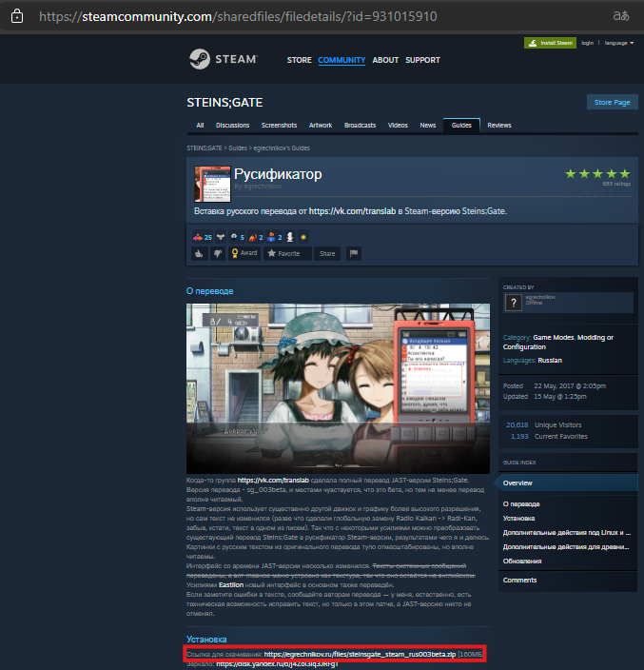Jump to Установка section in index
Screen dimensions: 644x670
pyautogui.click(x=518, y=519)
